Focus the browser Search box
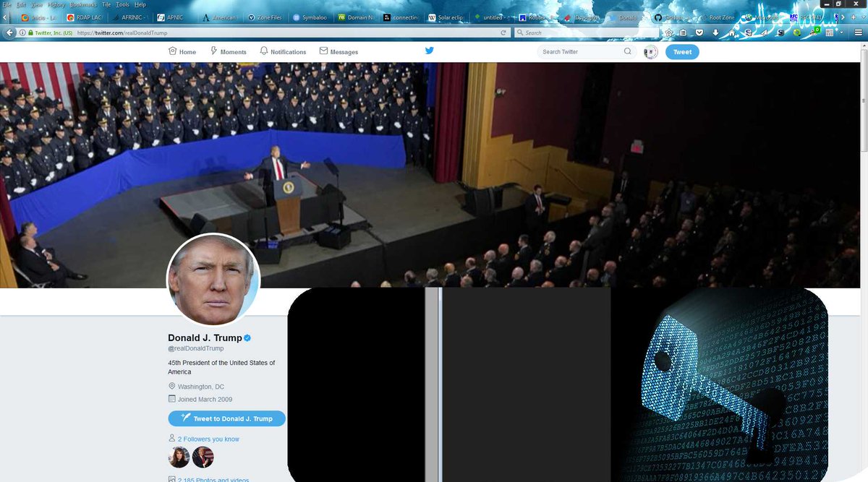The width and height of the screenshot is (868, 482). (x=586, y=33)
